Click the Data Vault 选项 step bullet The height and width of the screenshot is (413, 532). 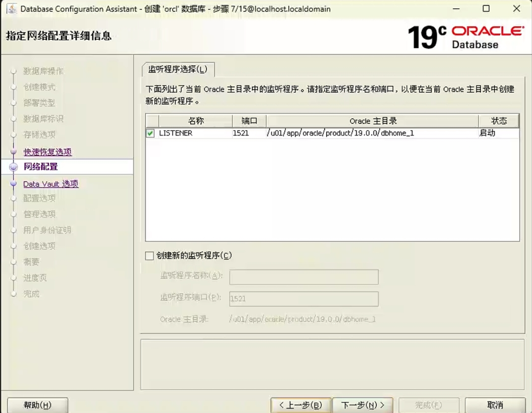click(x=14, y=184)
